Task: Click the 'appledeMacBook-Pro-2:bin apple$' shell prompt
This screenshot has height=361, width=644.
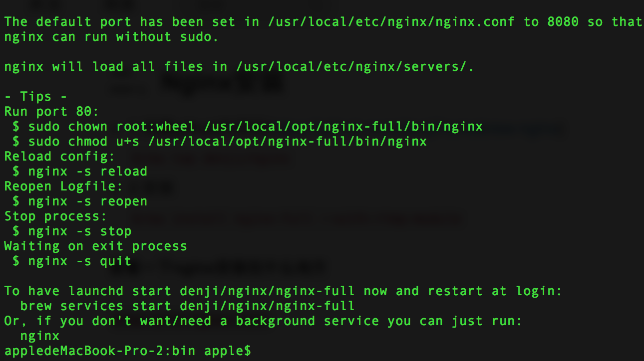Action: (127, 351)
